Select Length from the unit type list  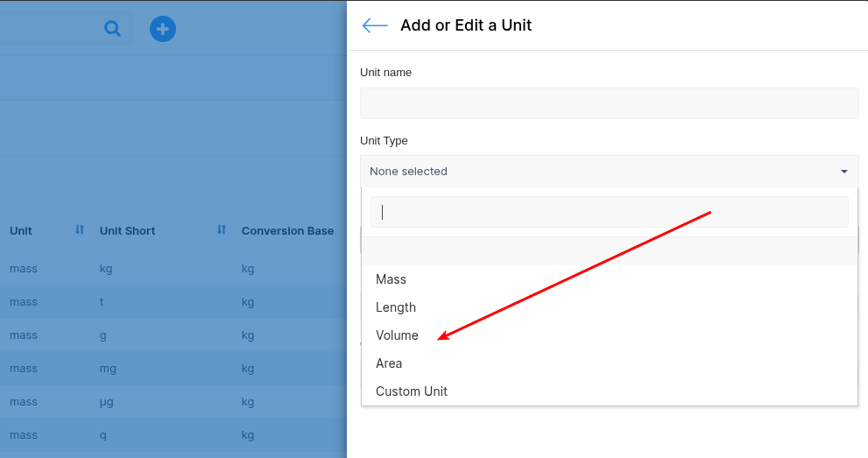pos(396,307)
